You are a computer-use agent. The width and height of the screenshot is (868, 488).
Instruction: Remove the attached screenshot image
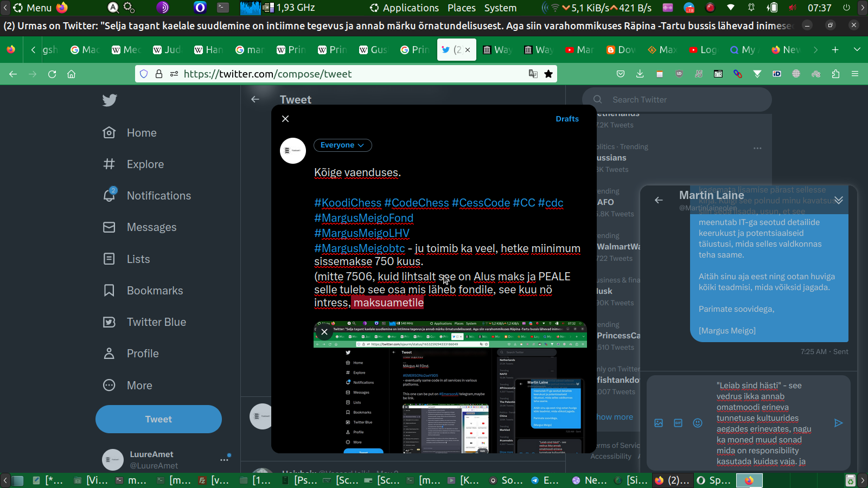pos(324,332)
